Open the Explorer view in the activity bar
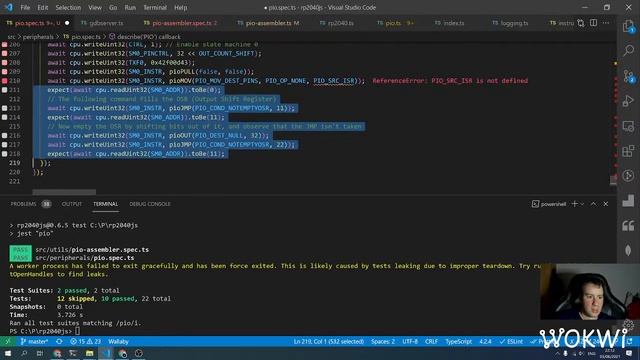Viewport: 640px width, 360px height. 628,27
